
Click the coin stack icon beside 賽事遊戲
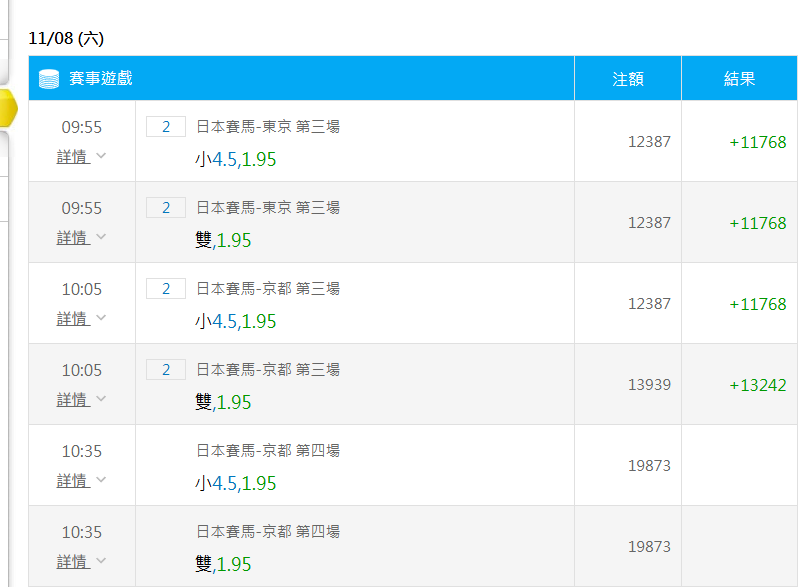click(x=48, y=79)
